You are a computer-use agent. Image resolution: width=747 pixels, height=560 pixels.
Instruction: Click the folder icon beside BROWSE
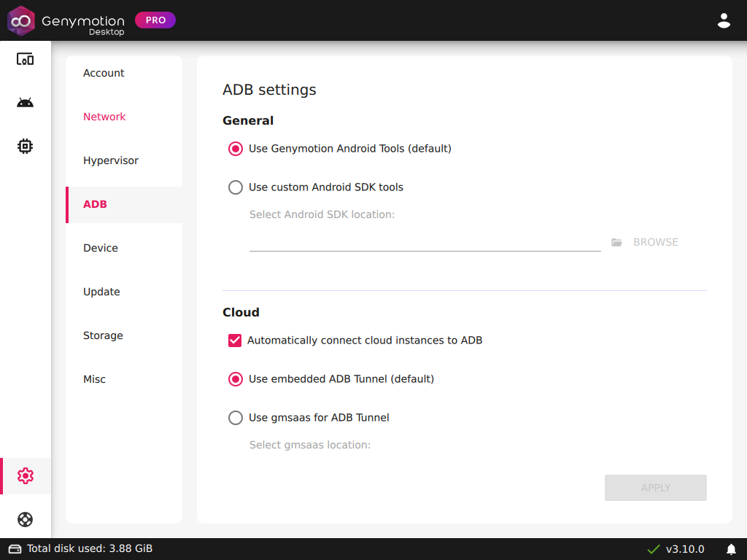pos(616,242)
